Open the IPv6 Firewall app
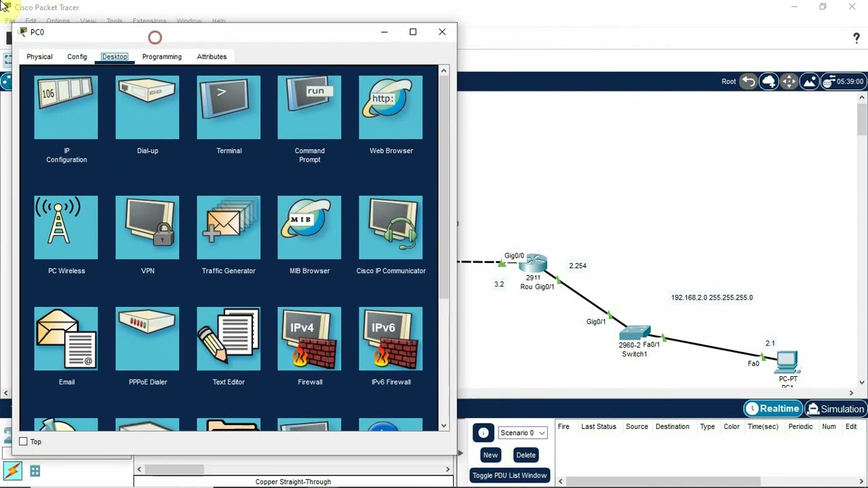The height and width of the screenshot is (488, 868). click(x=391, y=339)
